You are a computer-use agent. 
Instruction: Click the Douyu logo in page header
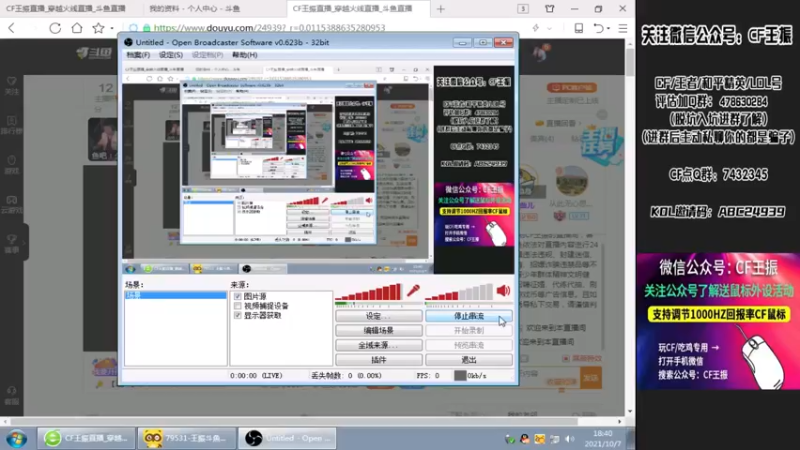(x=94, y=53)
